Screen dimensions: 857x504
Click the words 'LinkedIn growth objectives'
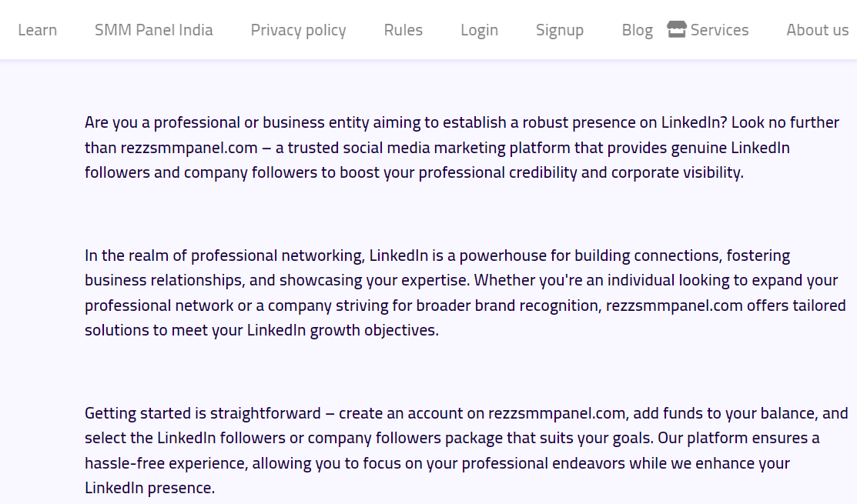[343, 330]
